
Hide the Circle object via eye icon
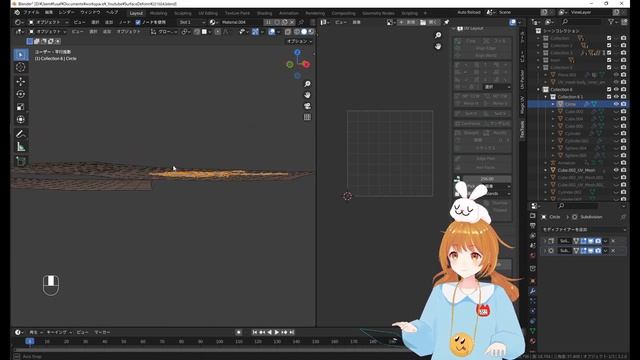616,104
